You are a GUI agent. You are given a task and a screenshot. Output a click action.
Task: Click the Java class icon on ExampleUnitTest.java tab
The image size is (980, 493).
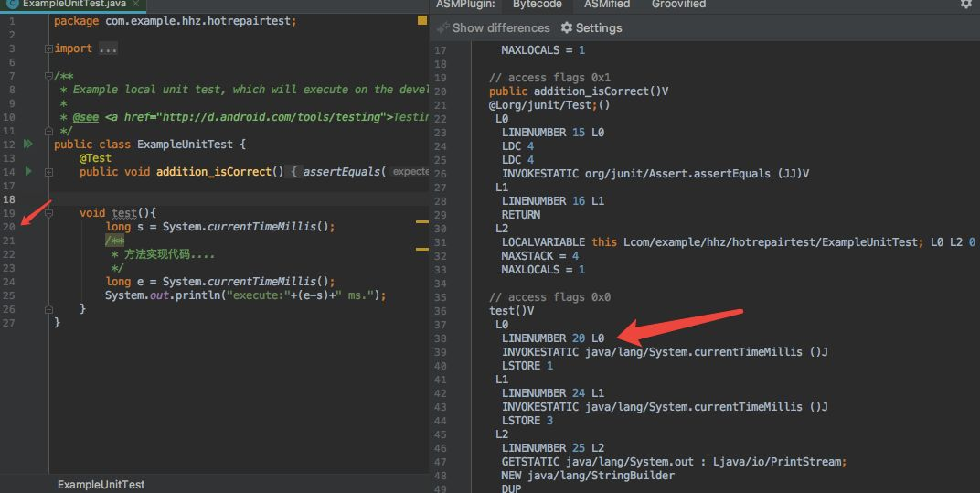[x=12, y=3]
